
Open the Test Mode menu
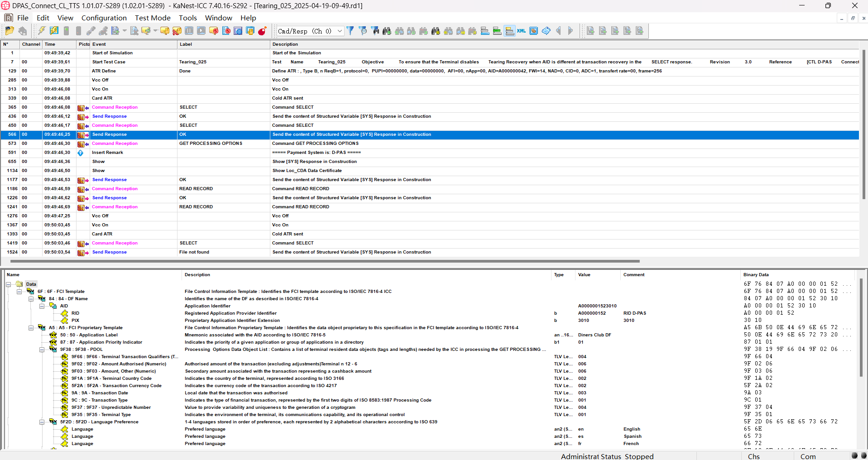(153, 18)
